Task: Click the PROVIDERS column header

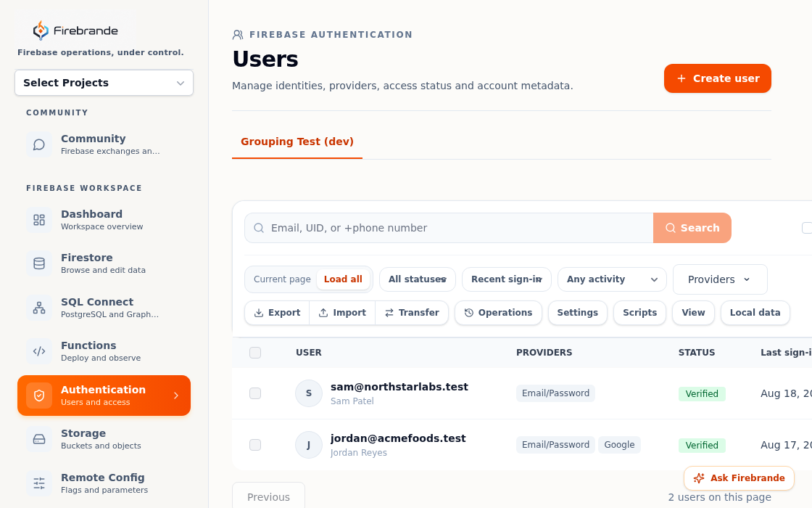Action: tap(544, 353)
